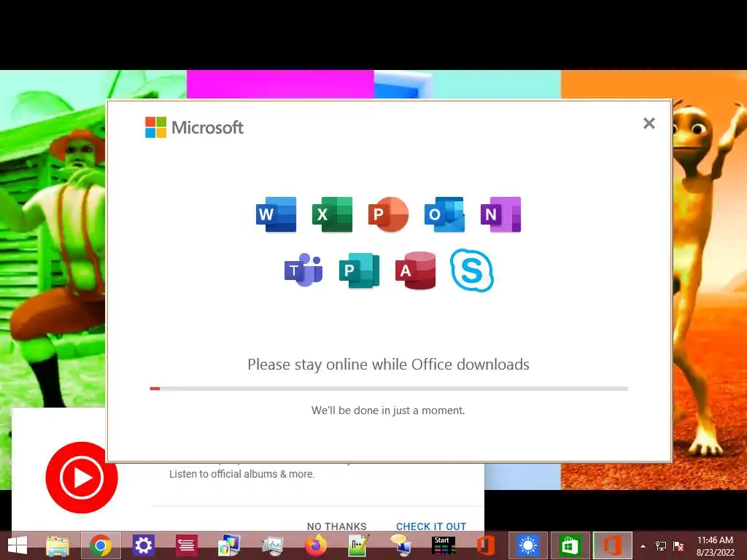Open the red text-lines app on taskbar
This screenshot has width=747, height=560.
pos(186,545)
